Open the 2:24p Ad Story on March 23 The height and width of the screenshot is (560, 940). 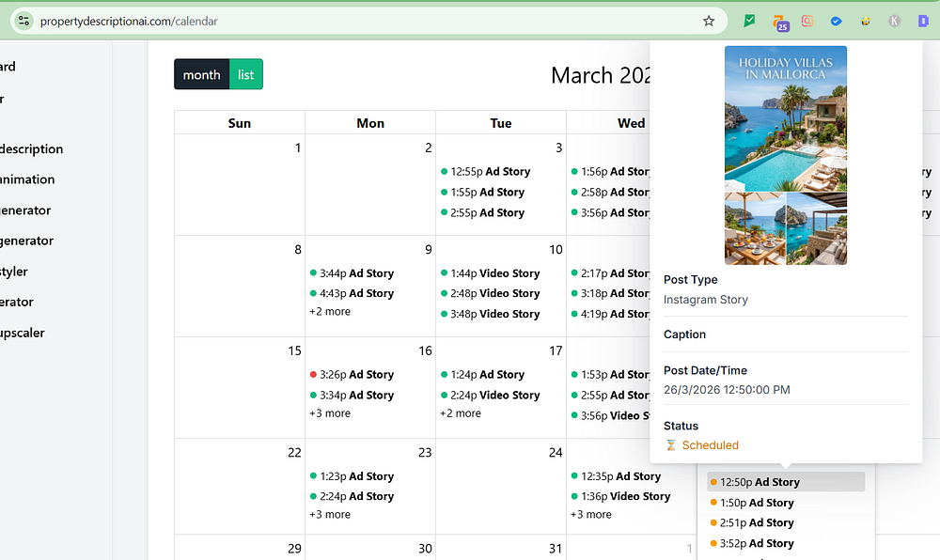tap(352, 496)
